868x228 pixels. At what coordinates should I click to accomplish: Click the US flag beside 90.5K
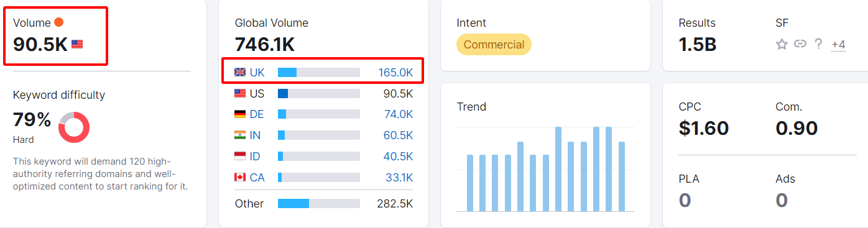coord(77,44)
